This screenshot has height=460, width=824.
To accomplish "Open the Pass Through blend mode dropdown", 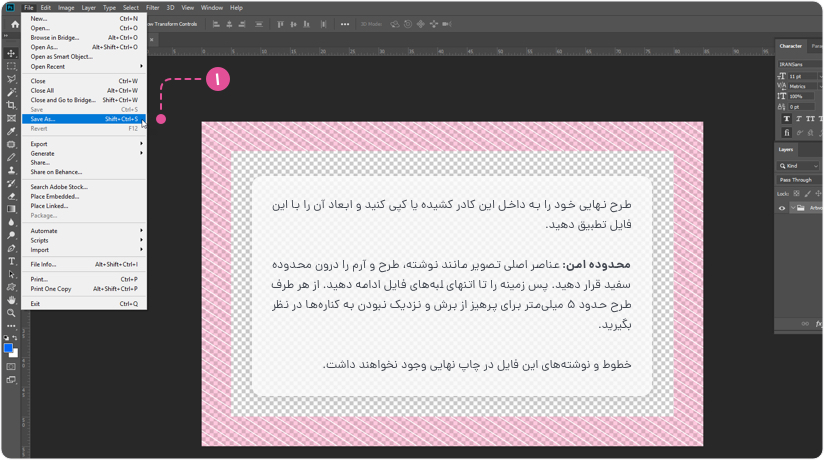I will coord(798,180).
